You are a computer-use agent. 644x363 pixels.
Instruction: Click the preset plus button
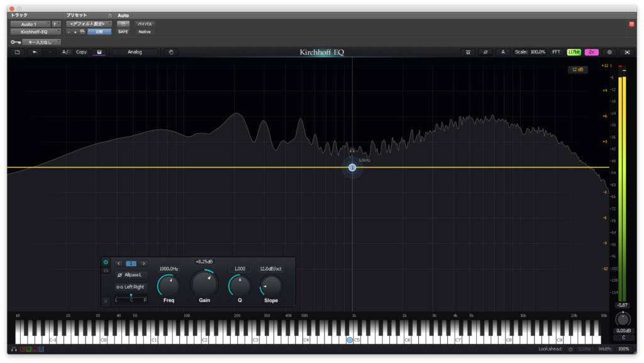75,32
